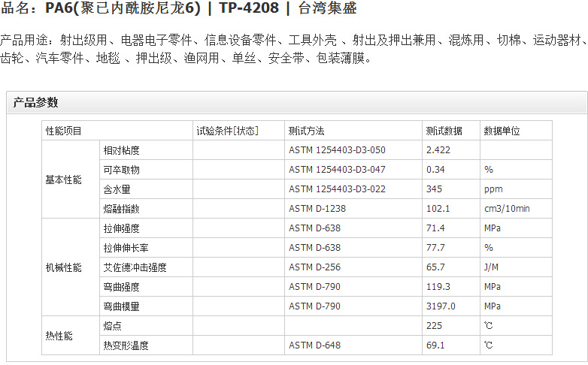Image resolution: width=588 pixels, height=365 pixels.
Task: Click the 艾佐德冲击强度 row label
Action: 135,267
